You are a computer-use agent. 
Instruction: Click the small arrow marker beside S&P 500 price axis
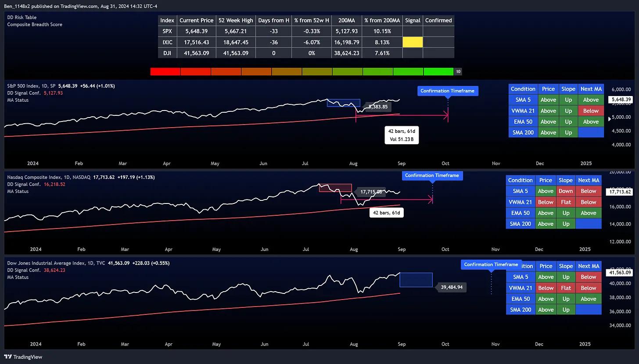tap(609, 118)
